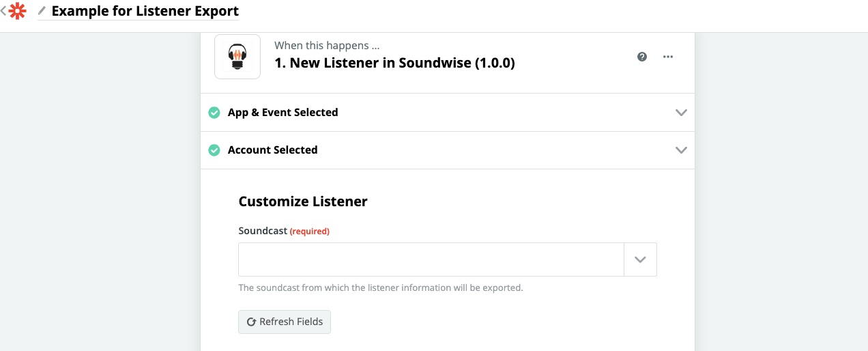Viewport: 868px width, 351px height.
Task: Open the 'Account Selected' section
Action: [x=448, y=150]
